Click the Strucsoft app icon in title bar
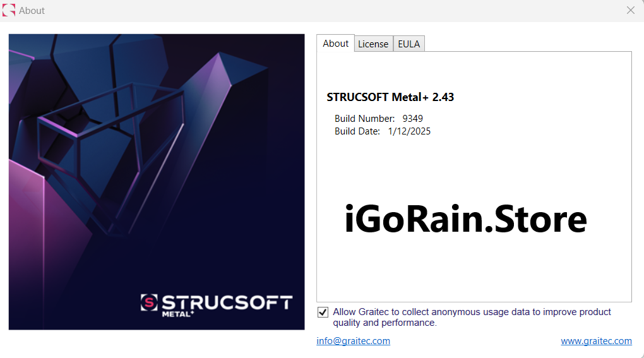 point(9,10)
